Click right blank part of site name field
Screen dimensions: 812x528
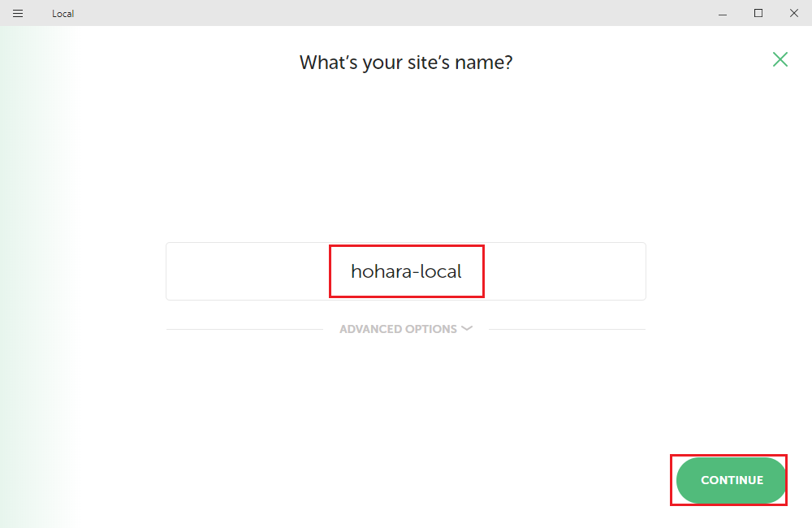[x=568, y=271]
